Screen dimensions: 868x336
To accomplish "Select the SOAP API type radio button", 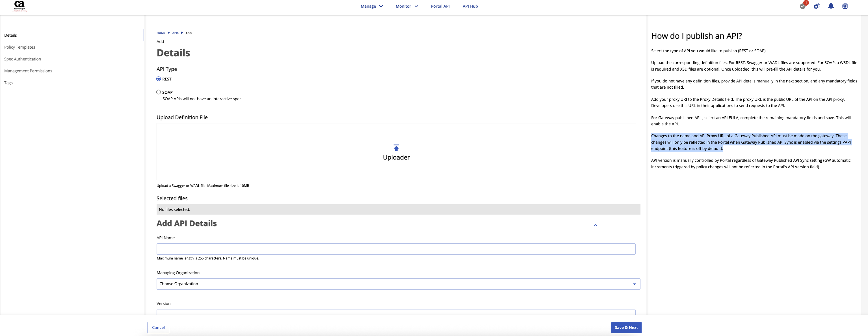I will pyautogui.click(x=159, y=92).
